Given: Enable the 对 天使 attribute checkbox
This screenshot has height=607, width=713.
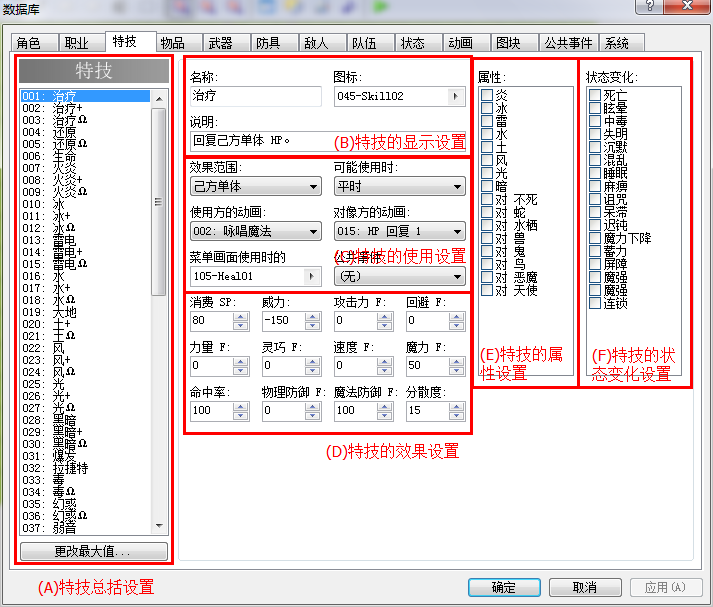Looking at the screenshot, I should click(487, 290).
